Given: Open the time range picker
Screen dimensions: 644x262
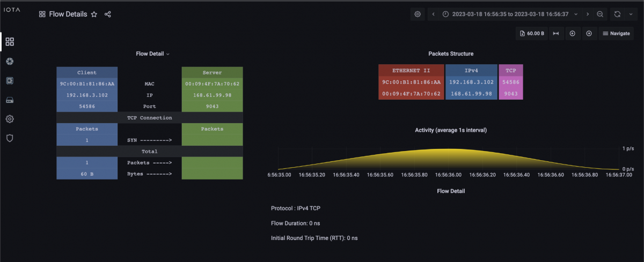Looking at the screenshot, I should click(x=506, y=14).
